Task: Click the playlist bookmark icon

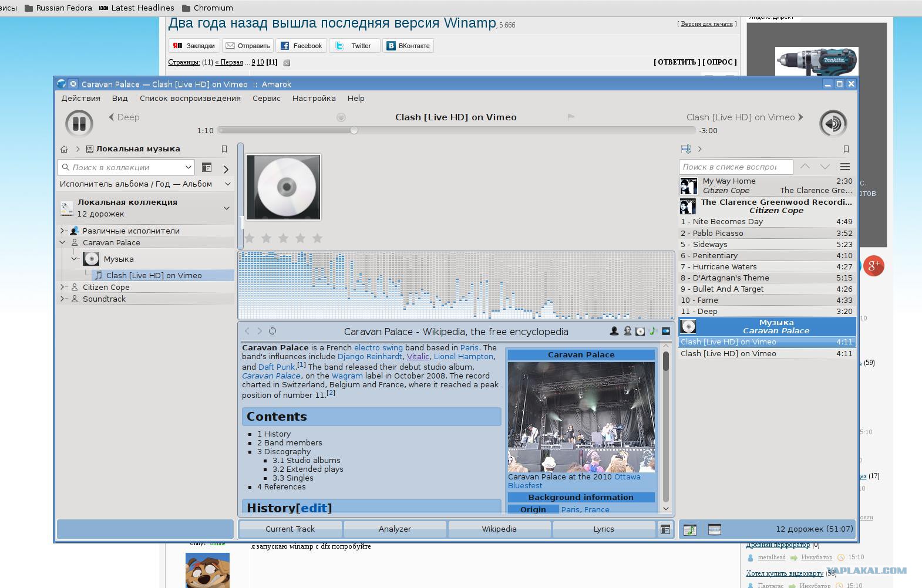Action: [x=846, y=149]
